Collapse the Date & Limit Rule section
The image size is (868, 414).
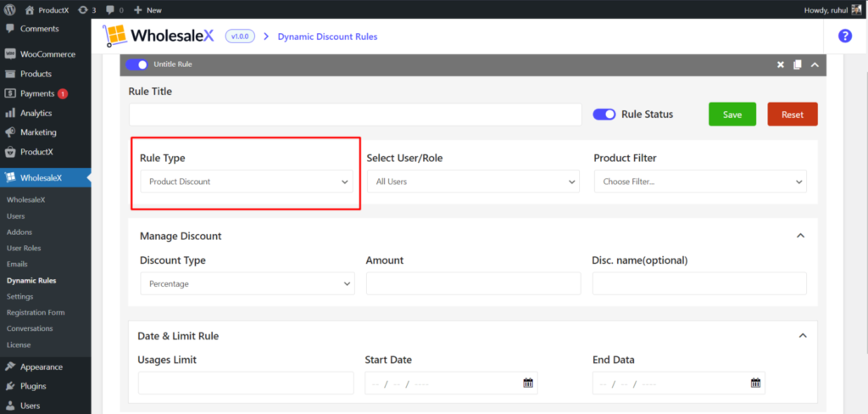point(803,336)
